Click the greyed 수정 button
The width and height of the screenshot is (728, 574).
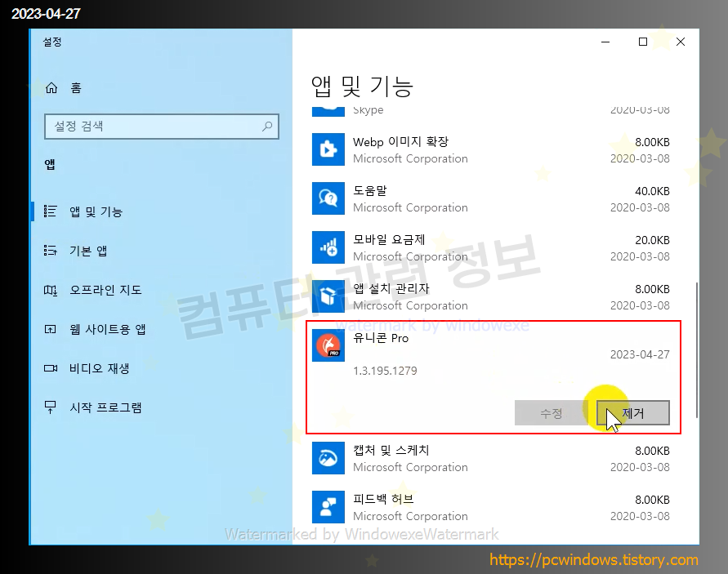[552, 412]
